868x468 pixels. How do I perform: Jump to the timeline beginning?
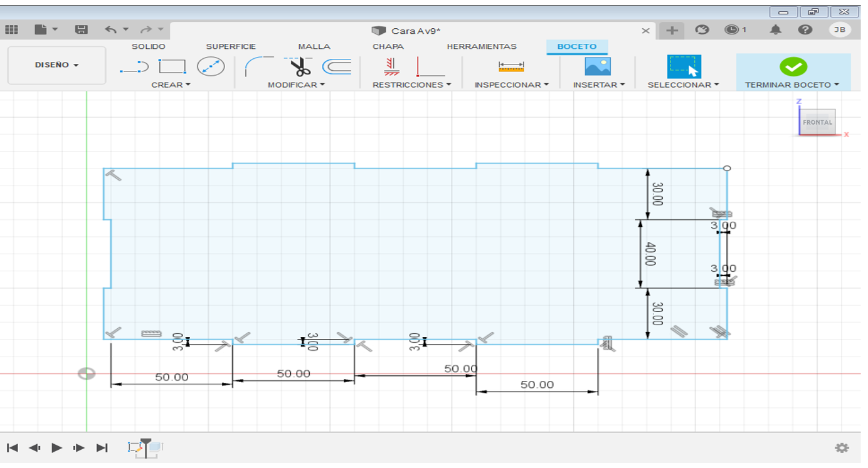pos(12,447)
